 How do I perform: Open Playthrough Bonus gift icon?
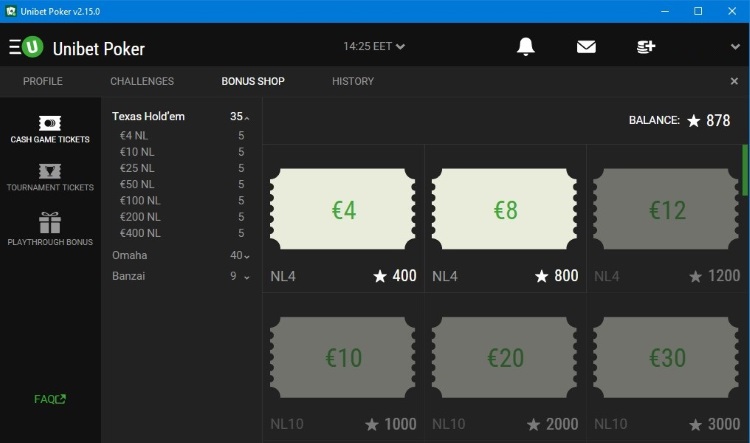pos(50,229)
